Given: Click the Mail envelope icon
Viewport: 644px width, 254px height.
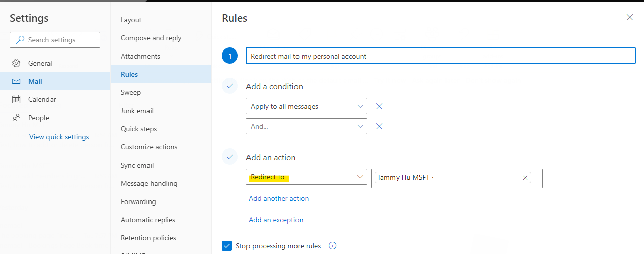Looking at the screenshot, I should click(16, 81).
